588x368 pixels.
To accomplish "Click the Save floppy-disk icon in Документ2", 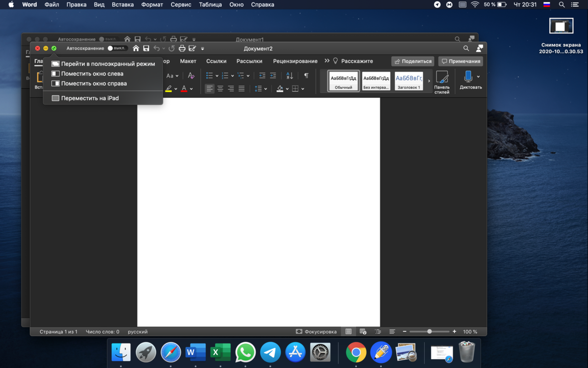I will pos(146,49).
